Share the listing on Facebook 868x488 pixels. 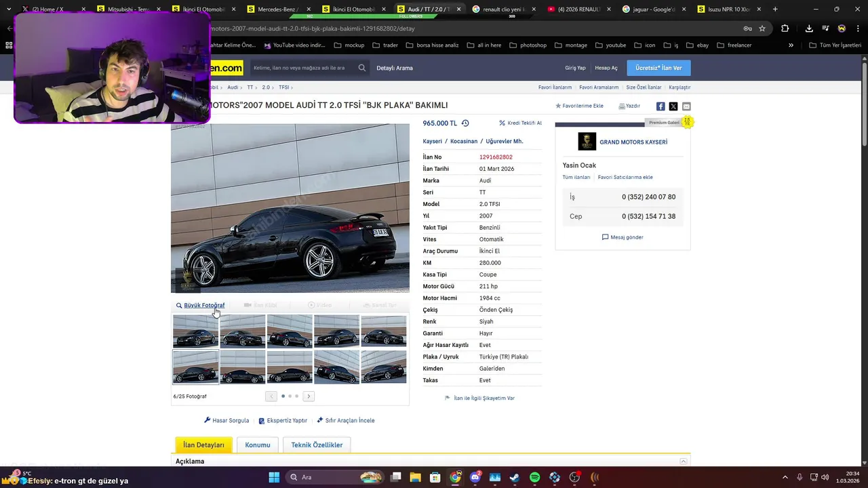point(660,106)
